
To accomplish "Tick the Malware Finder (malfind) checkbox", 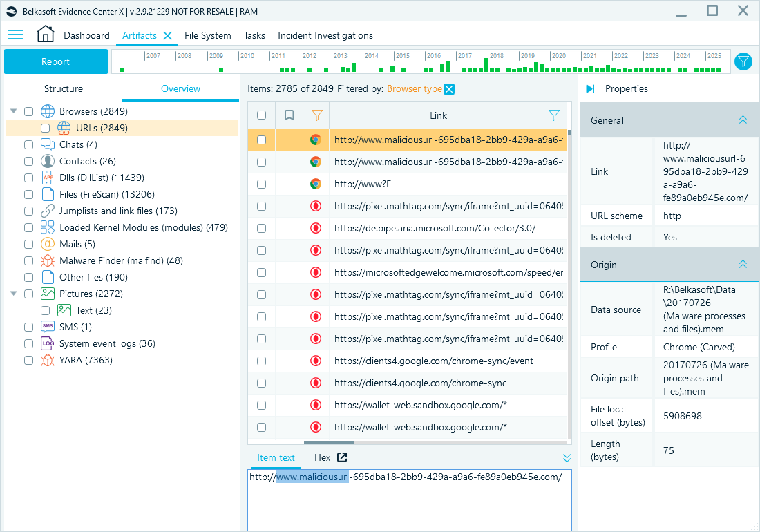I will pyautogui.click(x=28, y=260).
